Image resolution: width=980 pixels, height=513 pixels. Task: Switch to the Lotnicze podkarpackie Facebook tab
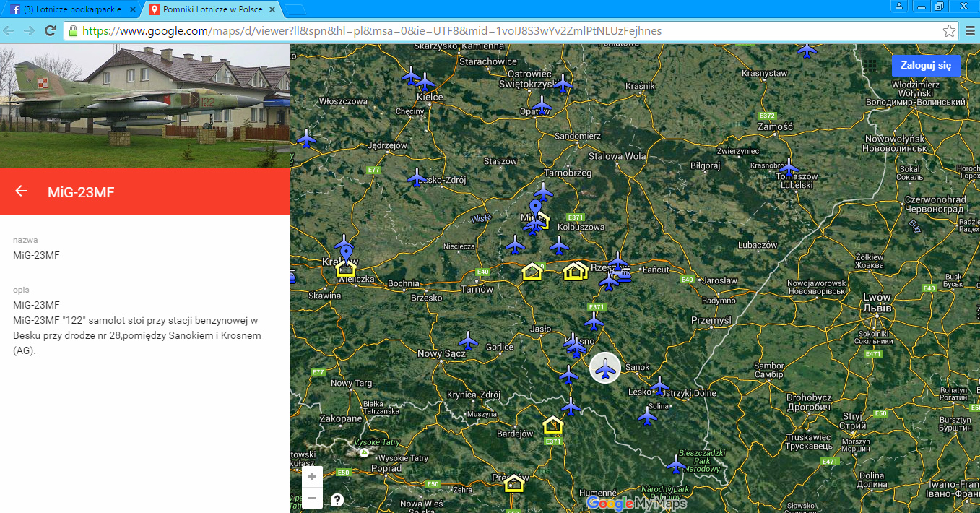(x=70, y=9)
